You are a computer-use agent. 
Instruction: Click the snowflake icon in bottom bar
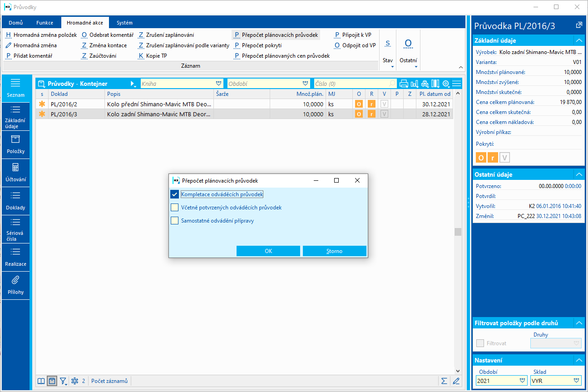[75, 381]
